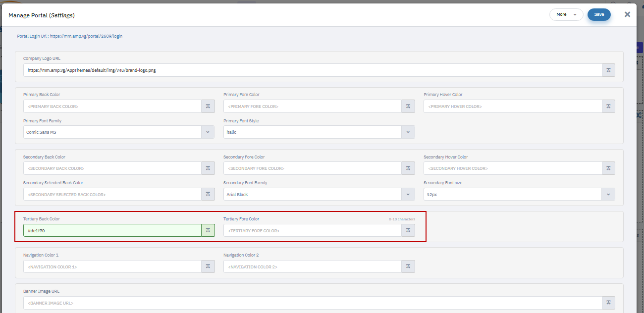Screen dimensions: 644x313
Task: Click the icon next to Navigation Color 1
Action: tap(208, 266)
